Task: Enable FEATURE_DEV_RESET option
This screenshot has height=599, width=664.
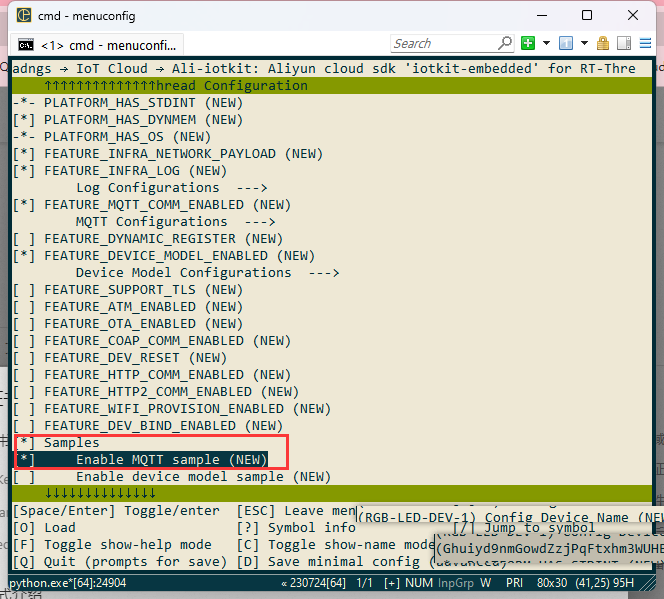Action: [120, 358]
